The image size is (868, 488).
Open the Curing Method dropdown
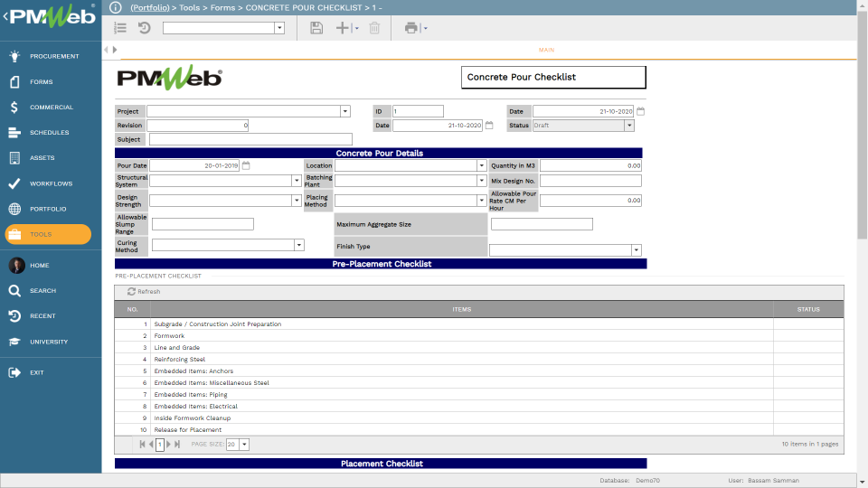coord(299,245)
